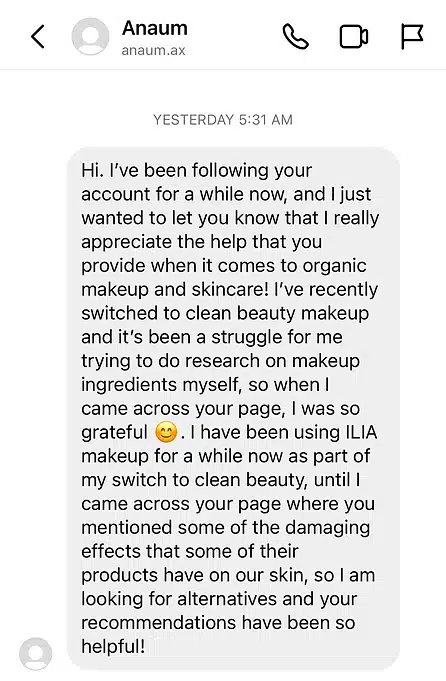Tap the small sender avatar beside the message
The width and height of the screenshot is (446, 681).
point(36,654)
